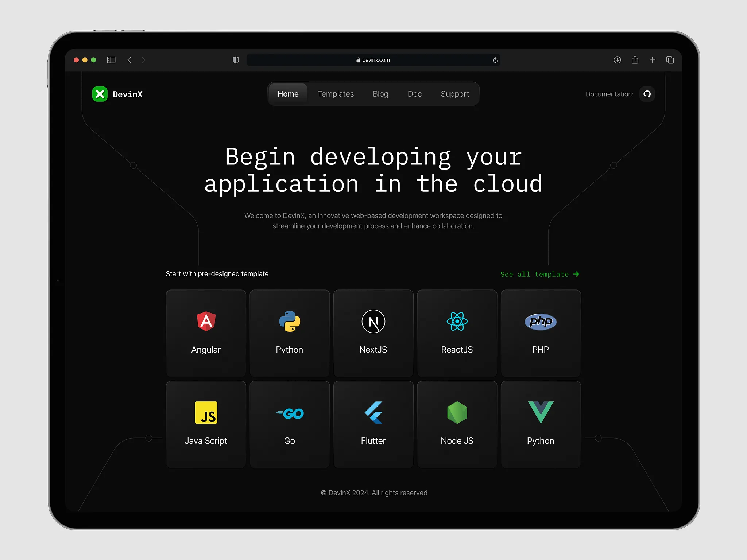Viewport: 747px width, 560px height.
Task: Click the DevinX green X logo icon
Action: pos(100,94)
